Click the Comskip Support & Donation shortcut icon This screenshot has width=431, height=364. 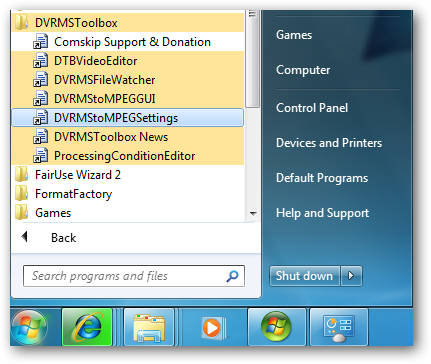tap(41, 42)
